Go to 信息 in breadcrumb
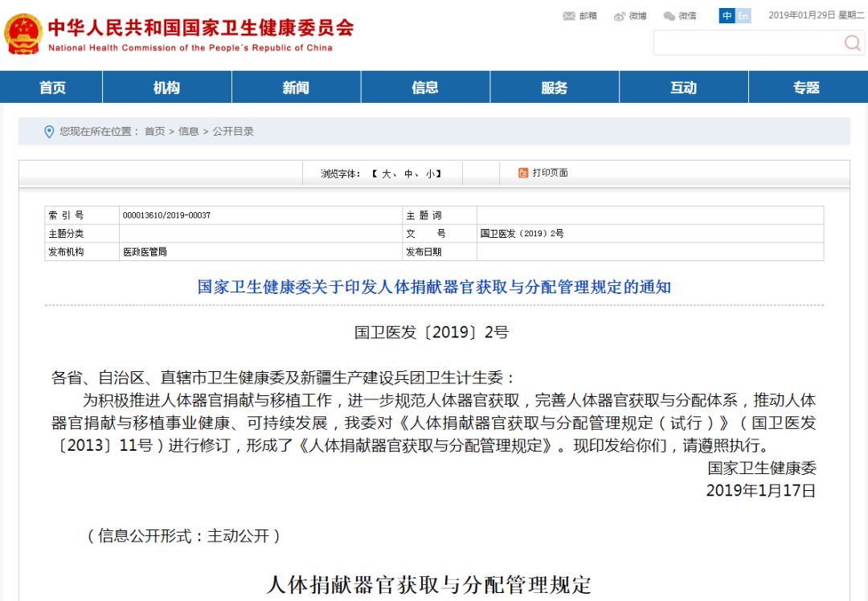 [x=188, y=131]
